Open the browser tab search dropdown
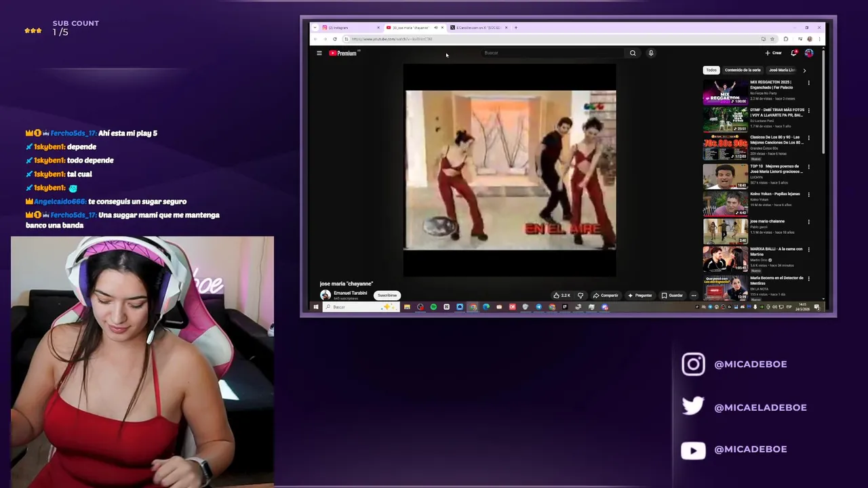The width and height of the screenshot is (868, 488). click(315, 28)
